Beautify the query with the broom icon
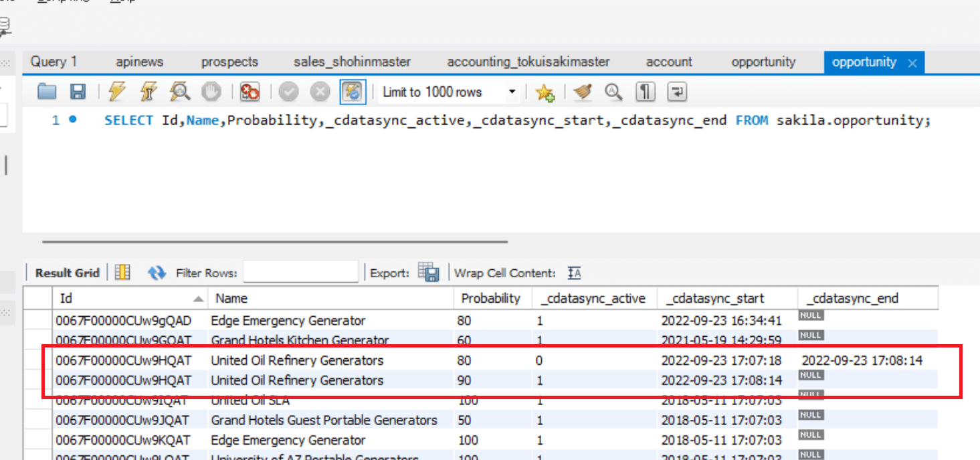This screenshot has width=980, height=460. [x=583, y=92]
